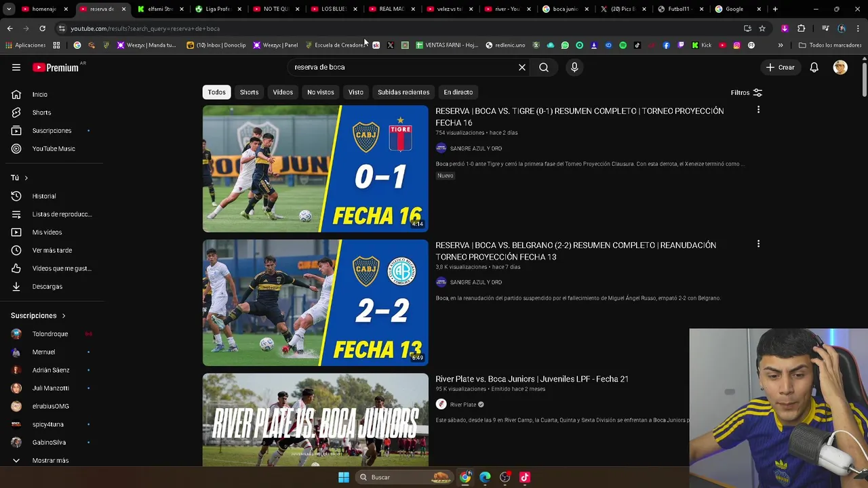Screen dimensions: 868x488
Task: Expand the Tú section chevron
Action: (x=26, y=178)
